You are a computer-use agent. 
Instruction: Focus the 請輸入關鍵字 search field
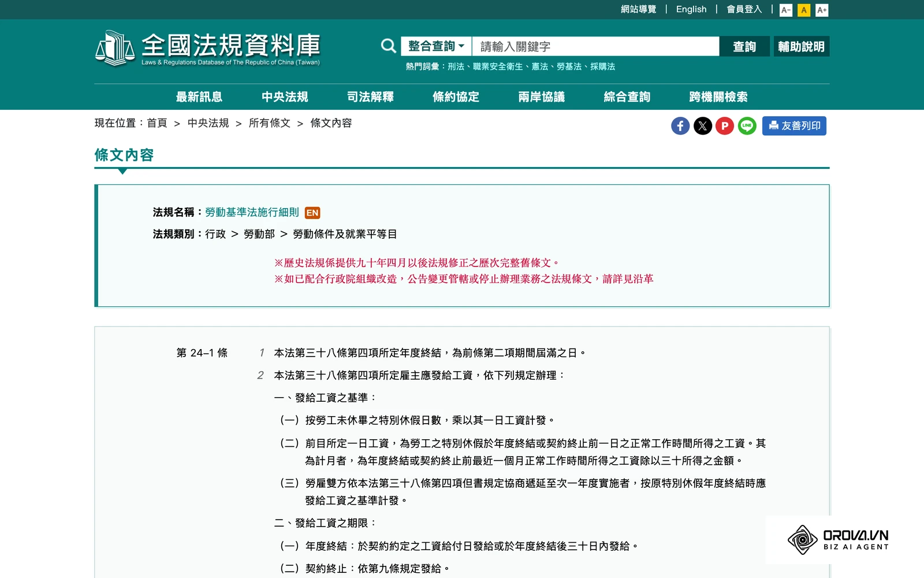click(595, 46)
